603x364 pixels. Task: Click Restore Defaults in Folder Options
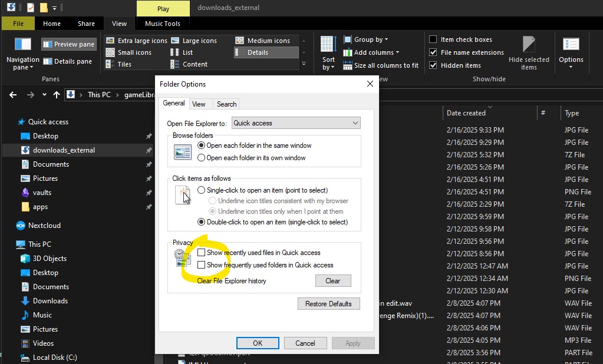pyautogui.click(x=329, y=303)
